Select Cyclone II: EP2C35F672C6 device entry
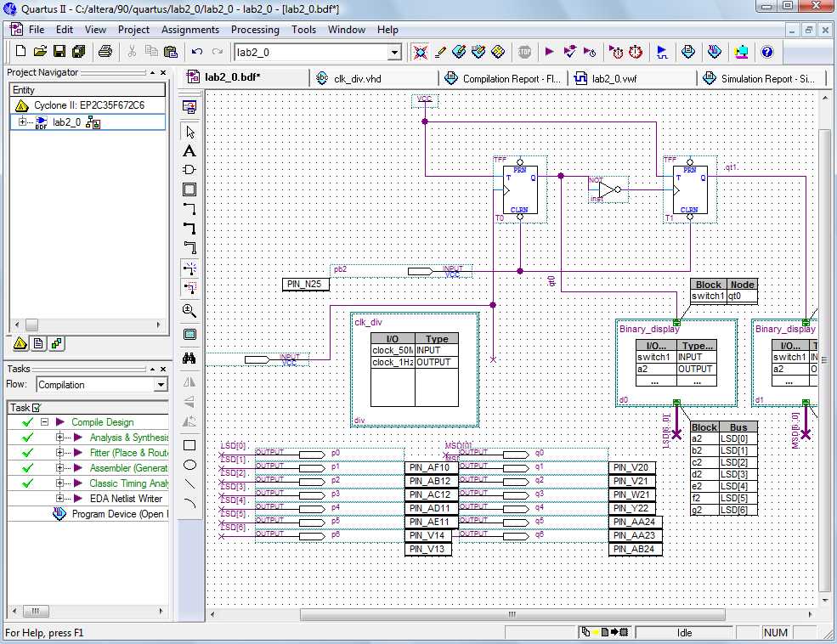Viewport: 837px width, 644px height. (x=88, y=105)
